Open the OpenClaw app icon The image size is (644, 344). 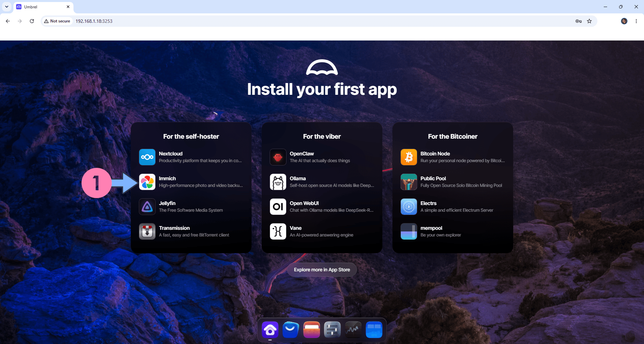coord(278,157)
